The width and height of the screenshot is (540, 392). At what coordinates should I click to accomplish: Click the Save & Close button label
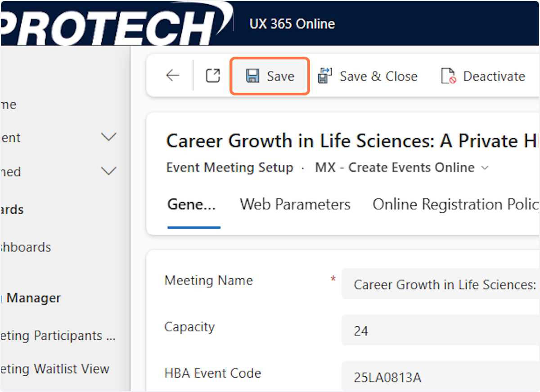(378, 76)
